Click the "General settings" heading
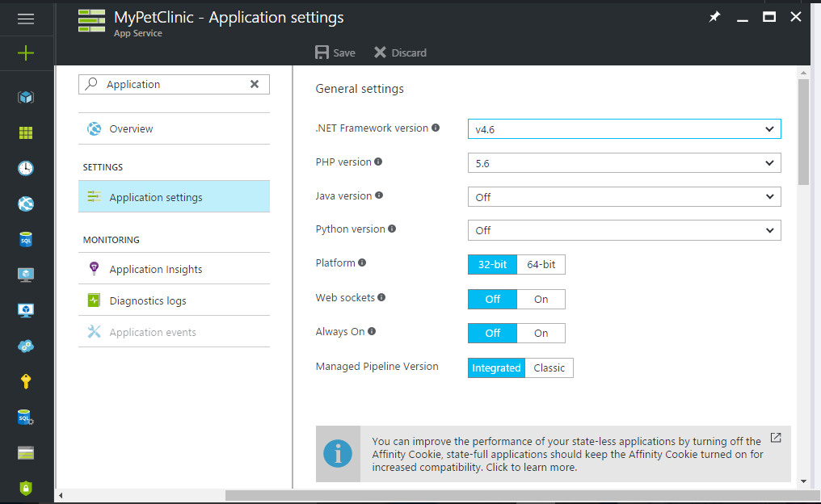 point(360,89)
